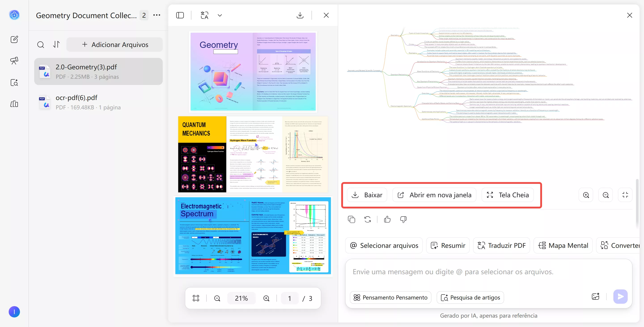Regenerate the AI response

367,219
